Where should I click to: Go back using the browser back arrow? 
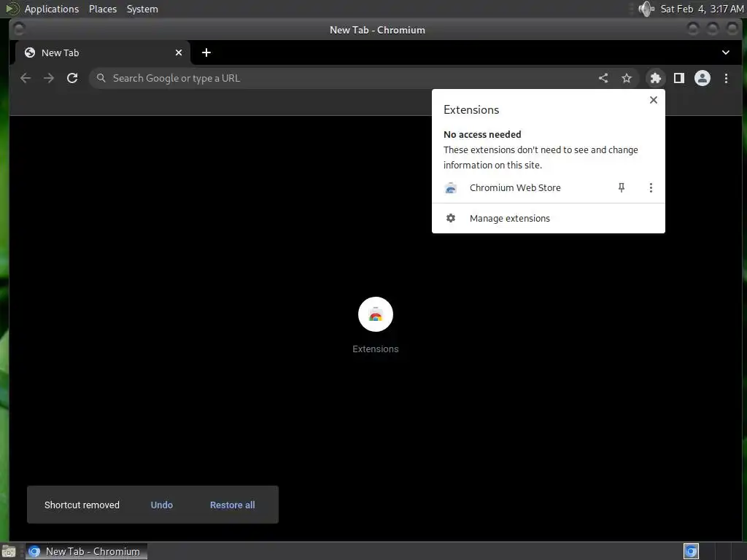pyautogui.click(x=26, y=78)
